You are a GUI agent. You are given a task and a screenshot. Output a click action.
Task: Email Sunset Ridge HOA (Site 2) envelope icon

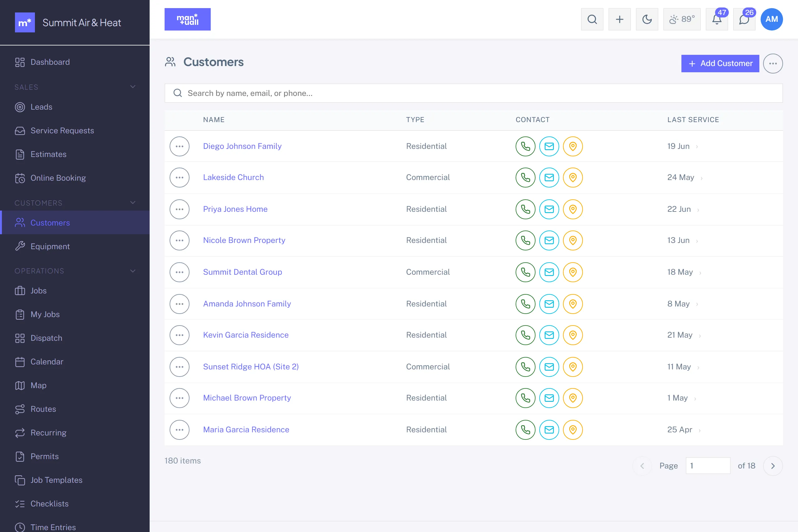tap(549, 367)
